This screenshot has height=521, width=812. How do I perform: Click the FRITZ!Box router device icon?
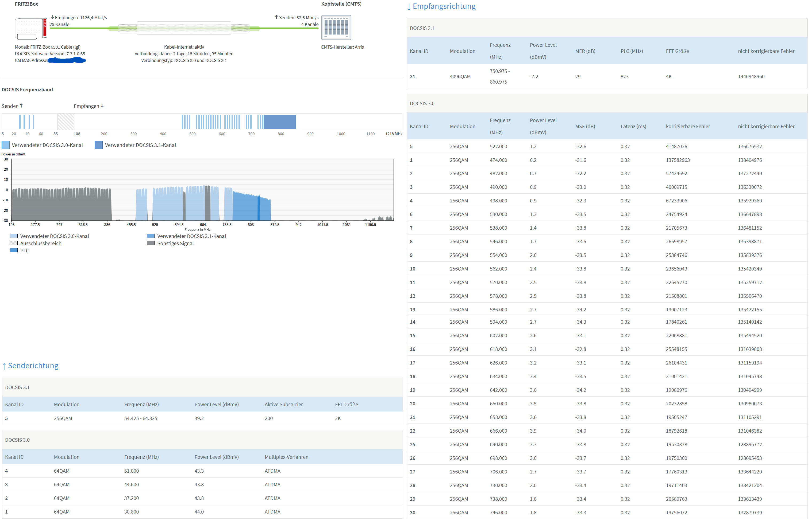pos(30,28)
